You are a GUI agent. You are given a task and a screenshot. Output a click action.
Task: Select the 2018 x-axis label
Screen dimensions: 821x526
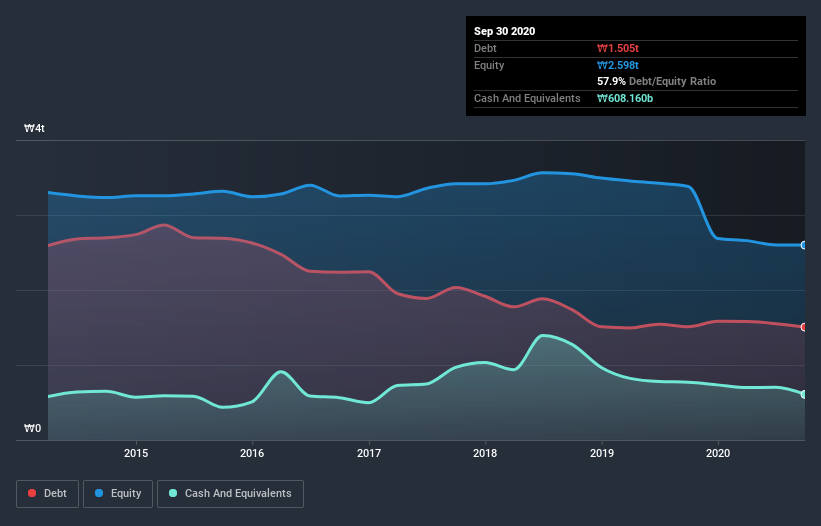tap(485, 453)
